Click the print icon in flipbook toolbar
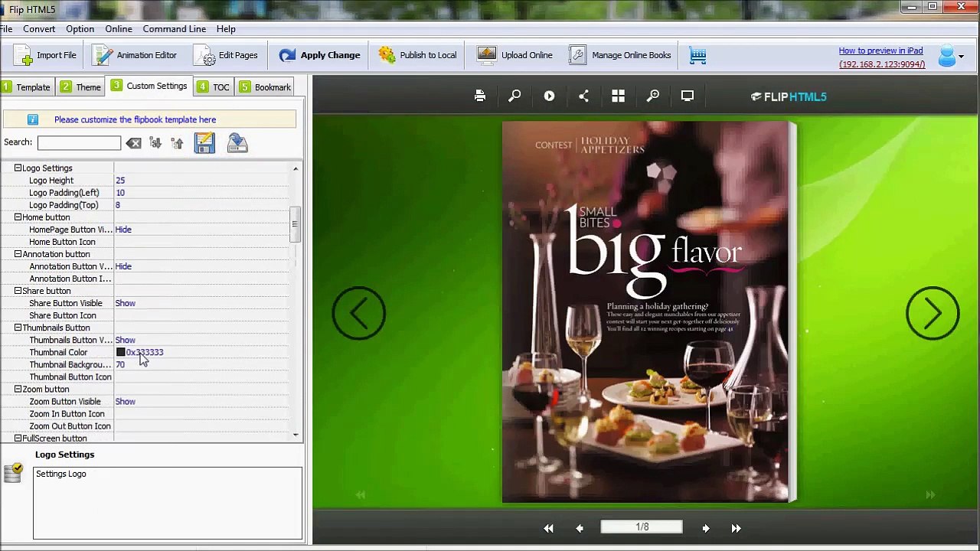 (480, 96)
